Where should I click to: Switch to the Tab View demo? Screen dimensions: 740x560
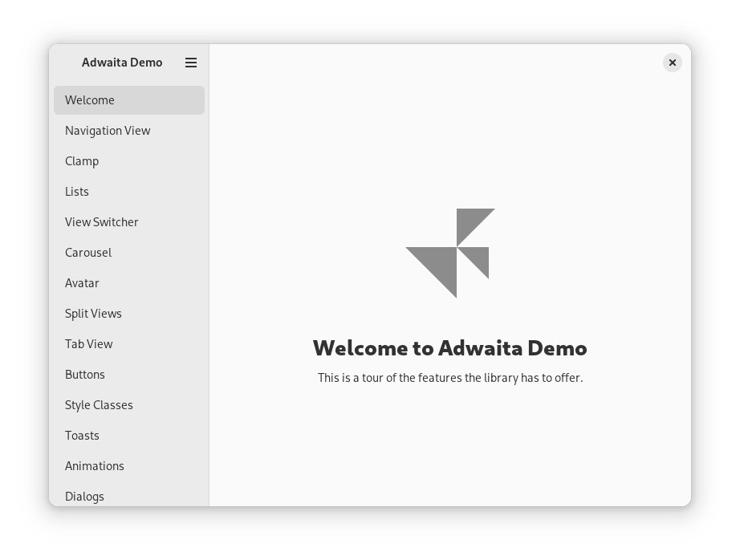pos(128,344)
